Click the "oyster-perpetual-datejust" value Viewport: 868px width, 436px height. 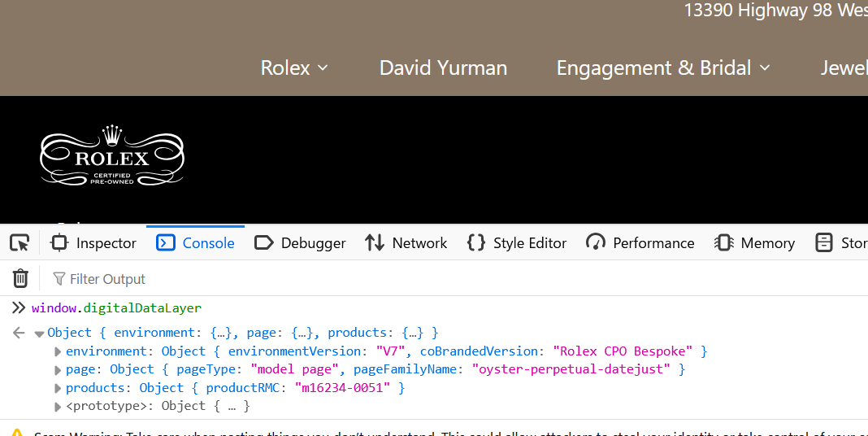tap(571, 369)
